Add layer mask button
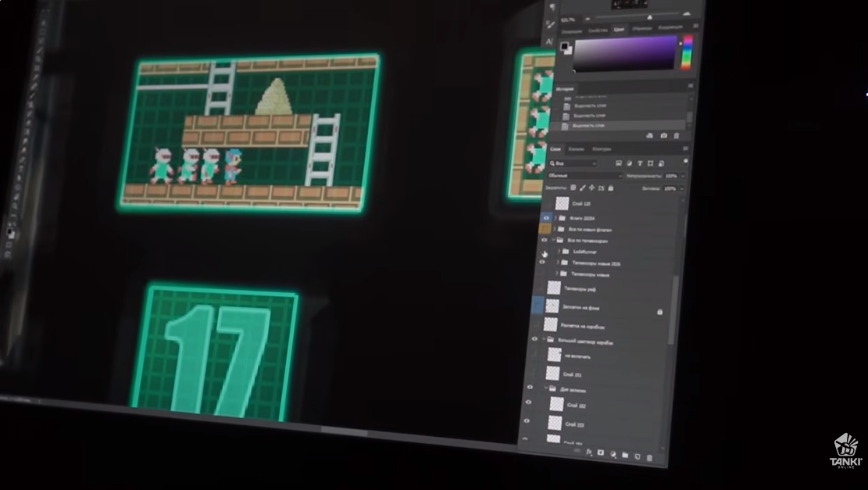This screenshot has height=490, width=868. click(x=601, y=453)
